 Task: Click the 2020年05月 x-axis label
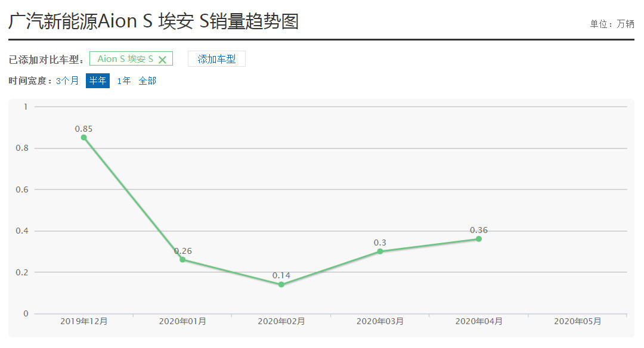[577, 321]
